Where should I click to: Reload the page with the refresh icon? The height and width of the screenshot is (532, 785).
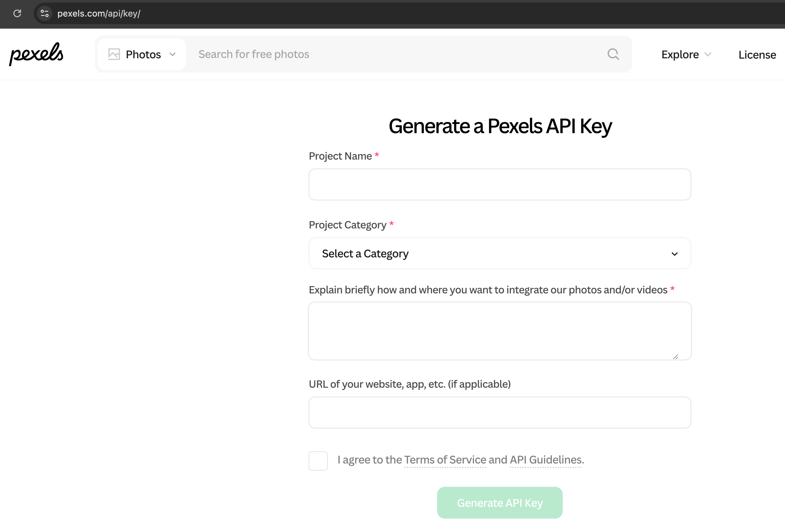pyautogui.click(x=17, y=13)
